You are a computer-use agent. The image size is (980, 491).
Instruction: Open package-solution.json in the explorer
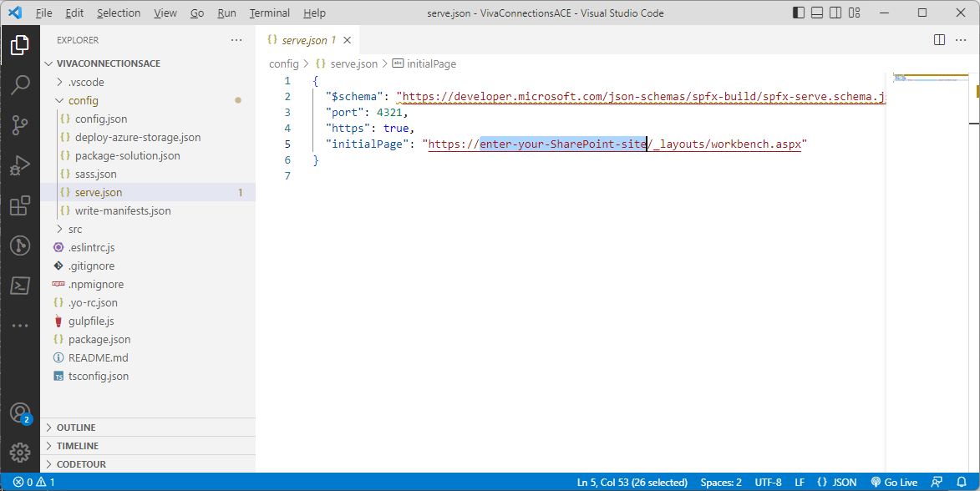(x=127, y=155)
